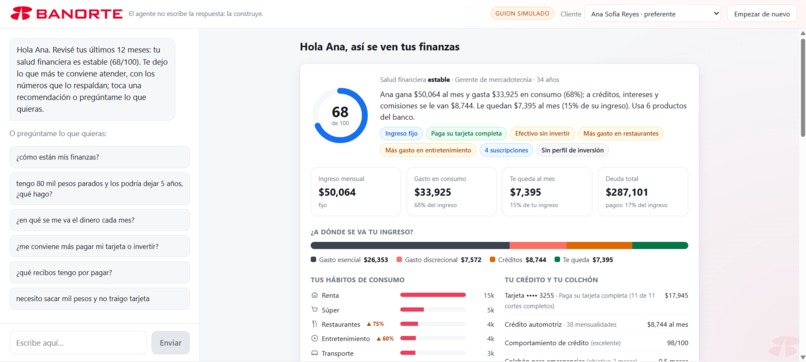Viewport: 806px width, 362px height.
Task: Click the Efectivo sin invertir tag
Action: [x=542, y=134]
